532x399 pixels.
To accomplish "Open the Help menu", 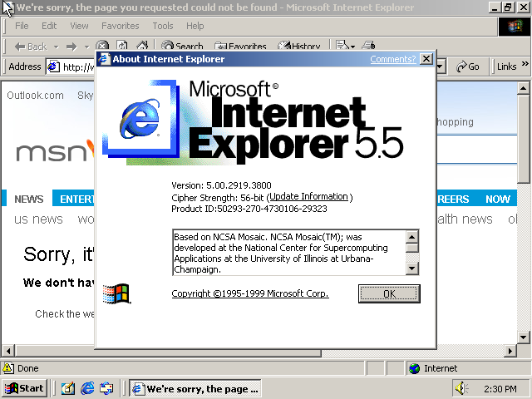I will (x=195, y=26).
